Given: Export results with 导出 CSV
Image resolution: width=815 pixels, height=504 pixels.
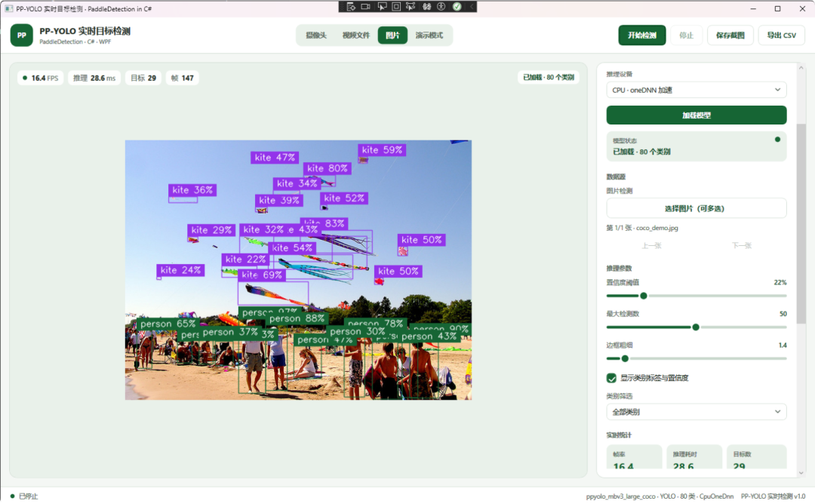Looking at the screenshot, I should point(782,35).
